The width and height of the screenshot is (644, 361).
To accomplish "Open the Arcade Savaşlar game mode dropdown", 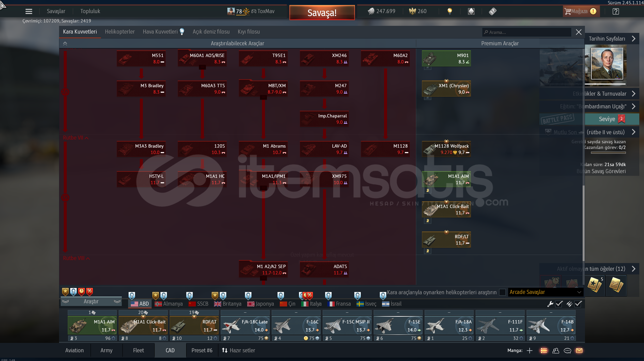I will [545, 292].
